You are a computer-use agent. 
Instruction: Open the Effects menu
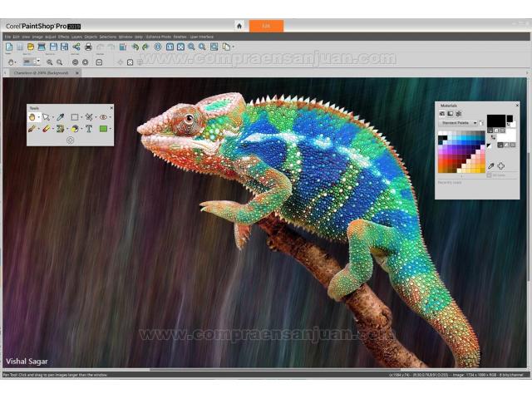tap(63, 37)
